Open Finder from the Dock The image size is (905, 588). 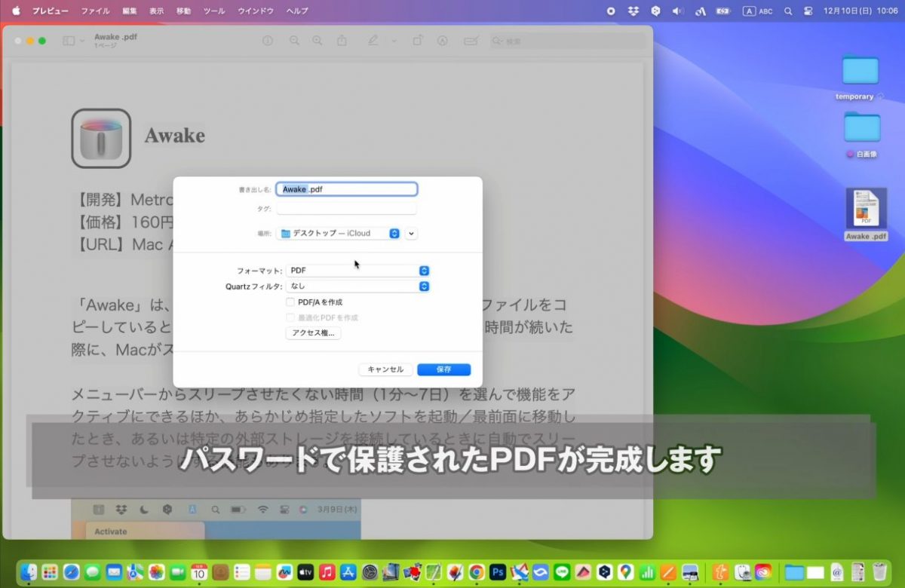pos(29,571)
